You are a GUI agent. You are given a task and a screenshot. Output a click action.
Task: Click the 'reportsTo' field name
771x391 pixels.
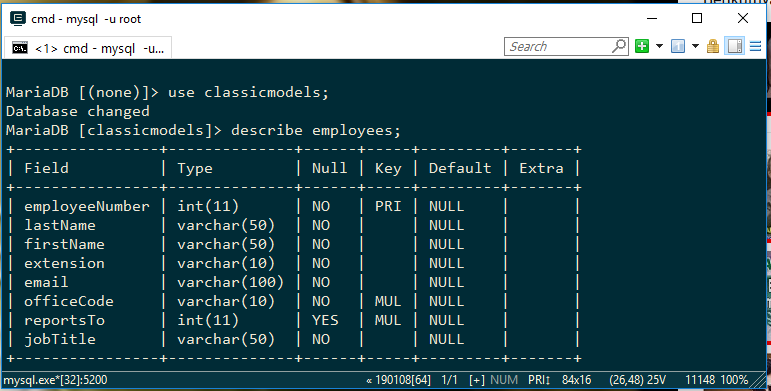click(x=64, y=321)
